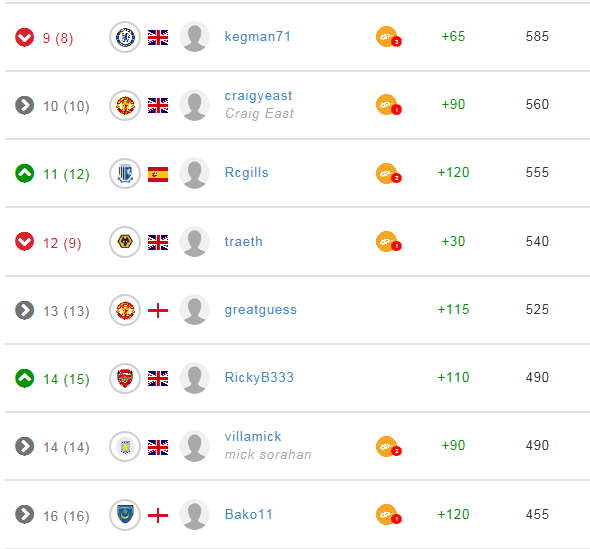Click the green up arrow at rank 11

(24, 173)
